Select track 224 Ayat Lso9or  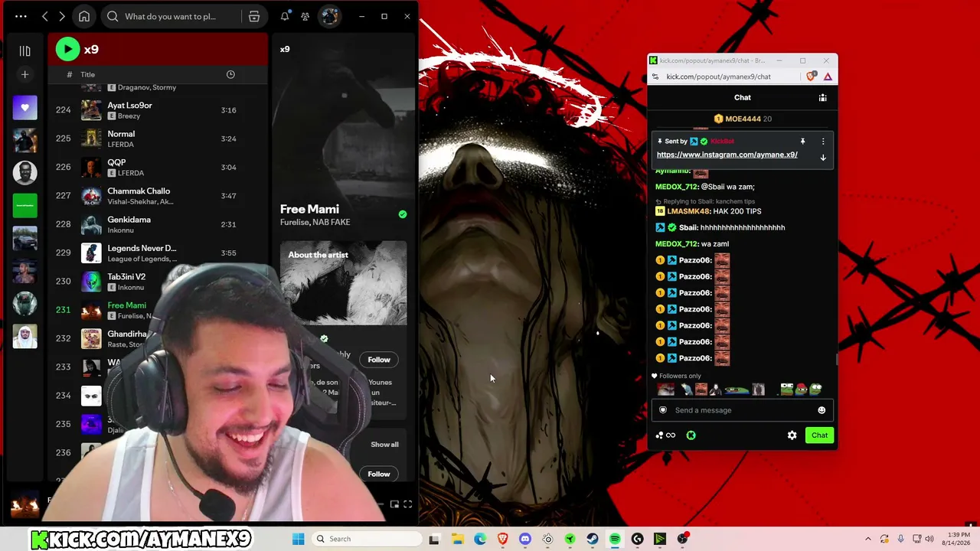coord(158,110)
